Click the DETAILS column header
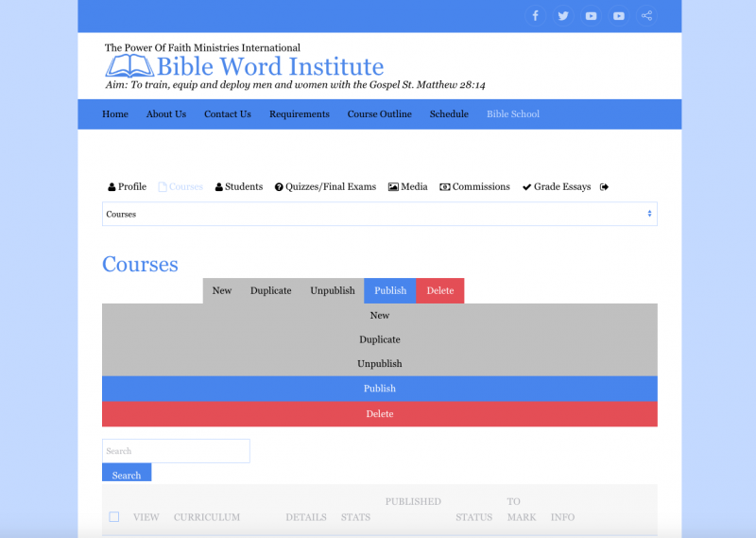This screenshot has width=756, height=538. point(306,517)
